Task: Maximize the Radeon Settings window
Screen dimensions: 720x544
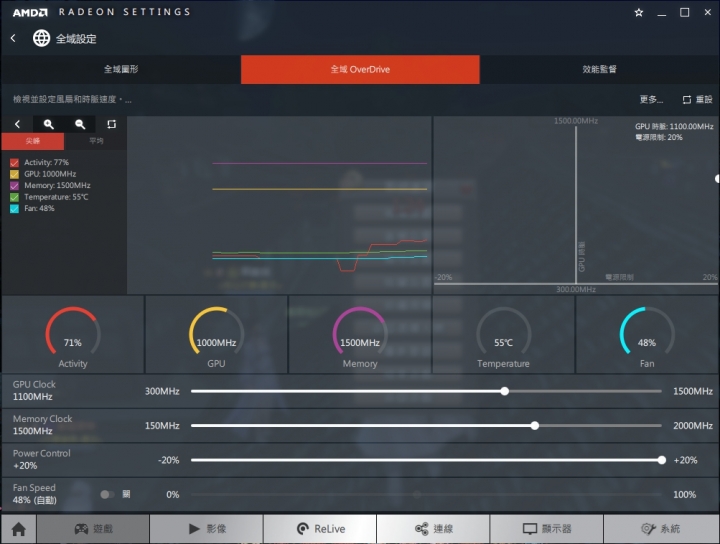Action: 685,12
